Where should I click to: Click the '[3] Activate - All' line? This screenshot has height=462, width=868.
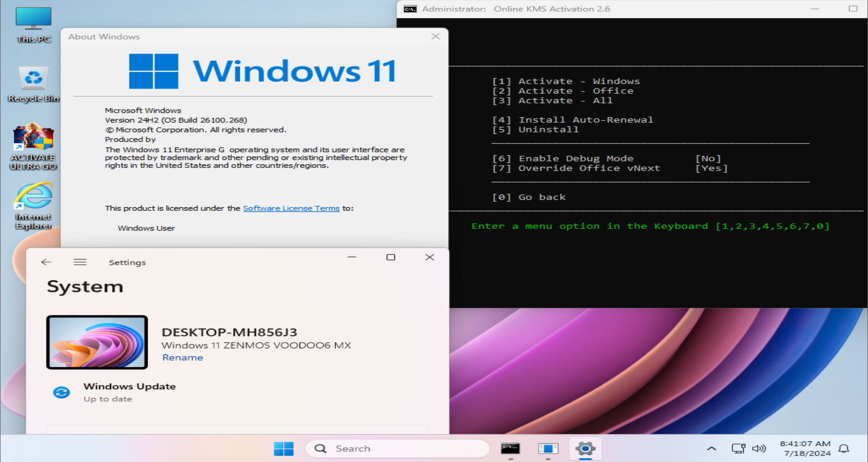(x=553, y=101)
